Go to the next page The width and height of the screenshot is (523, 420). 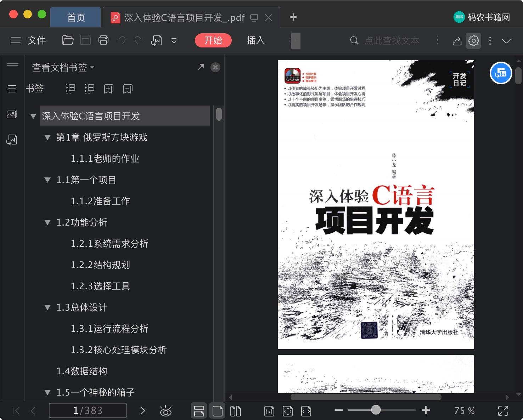coord(143,411)
